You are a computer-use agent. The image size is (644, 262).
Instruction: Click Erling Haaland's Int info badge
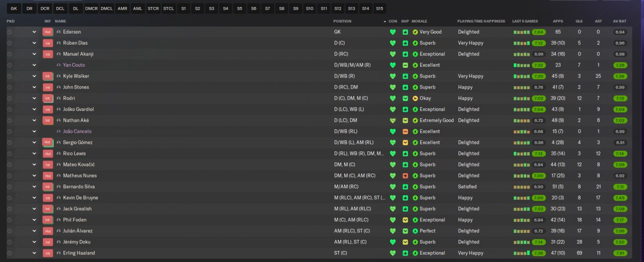click(48, 253)
